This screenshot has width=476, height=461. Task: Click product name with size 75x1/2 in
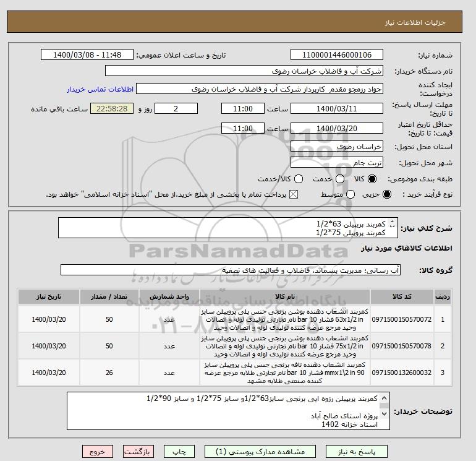coord(285,346)
